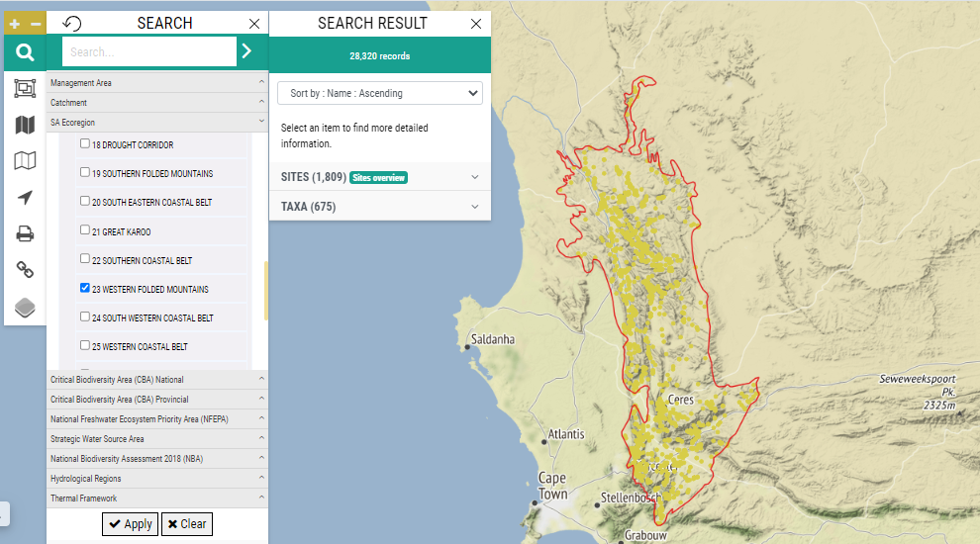
Task: Click the Apply button
Action: pyautogui.click(x=130, y=524)
